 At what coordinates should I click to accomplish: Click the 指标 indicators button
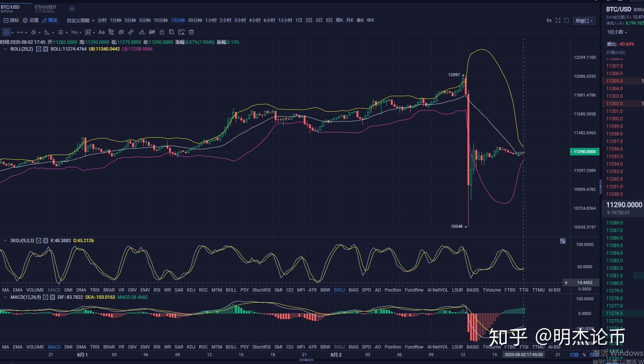11,20
